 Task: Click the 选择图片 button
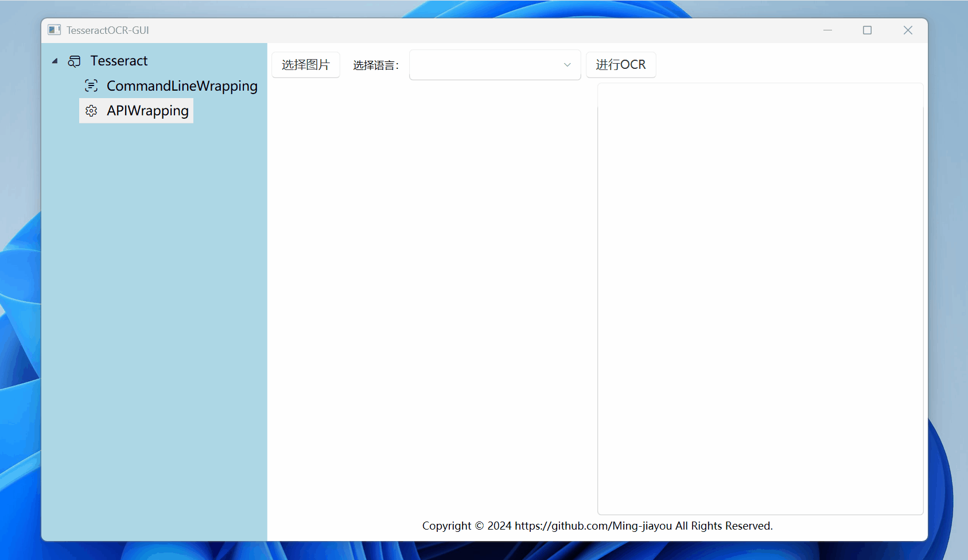click(x=306, y=65)
